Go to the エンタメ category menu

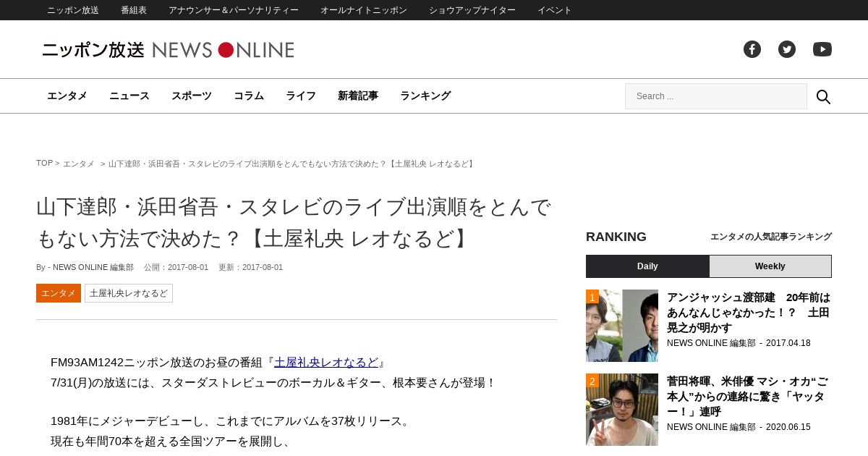coord(67,96)
